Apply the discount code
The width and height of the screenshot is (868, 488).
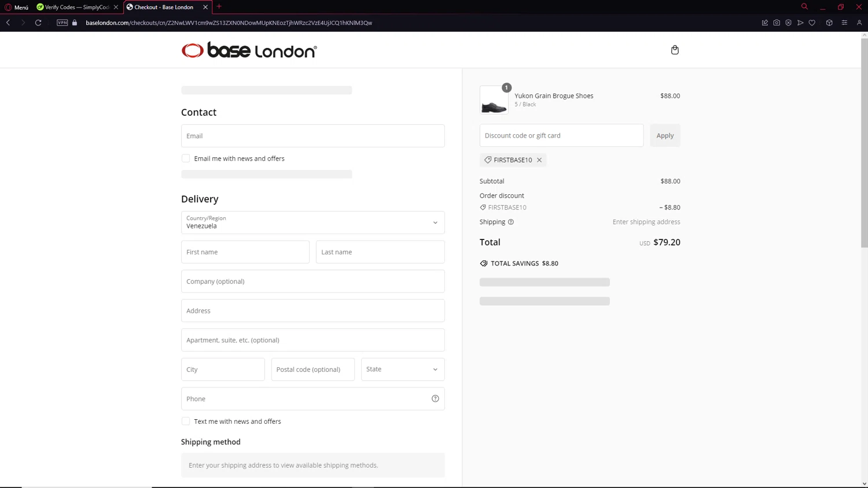click(x=665, y=135)
